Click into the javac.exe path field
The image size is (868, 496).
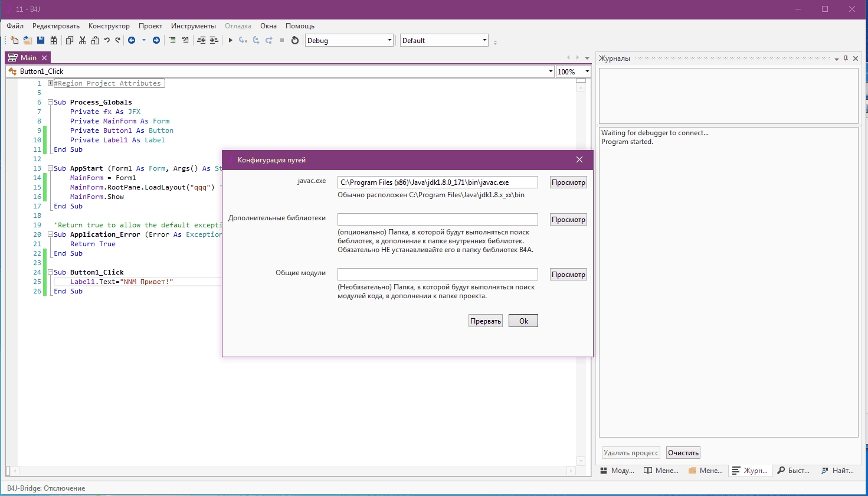(438, 182)
